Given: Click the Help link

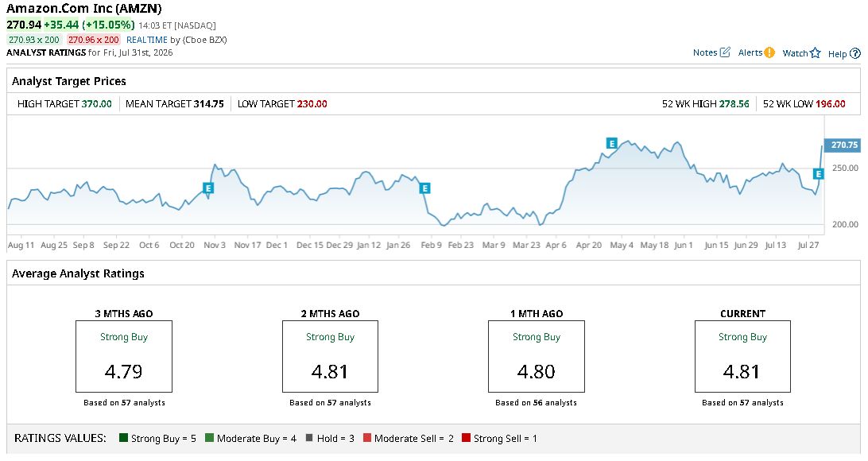Looking at the screenshot, I should click(x=837, y=54).
